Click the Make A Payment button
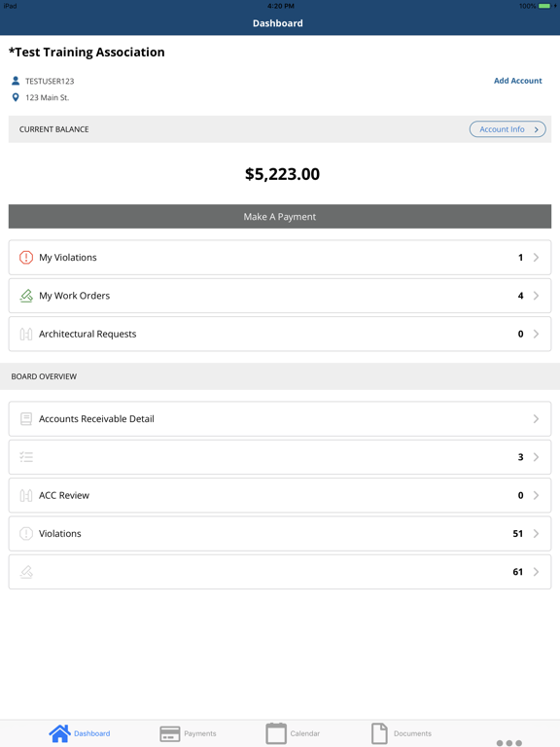Viewport: 560px width, 747px height. (x=280, y=216)
